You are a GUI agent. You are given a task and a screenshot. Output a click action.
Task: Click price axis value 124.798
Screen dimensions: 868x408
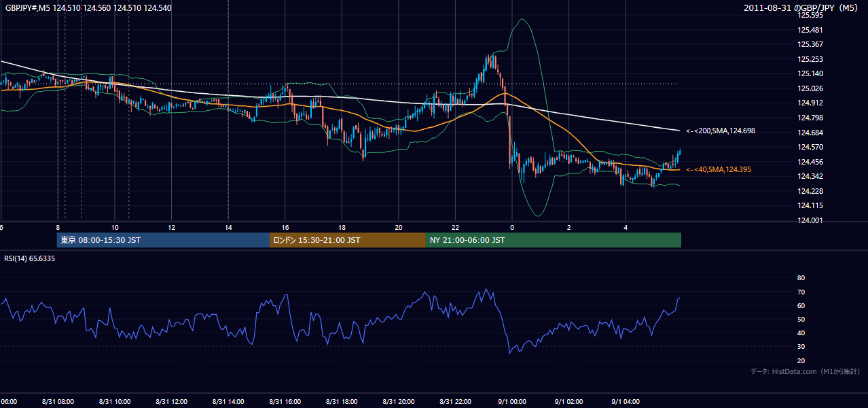pos(811,118)
